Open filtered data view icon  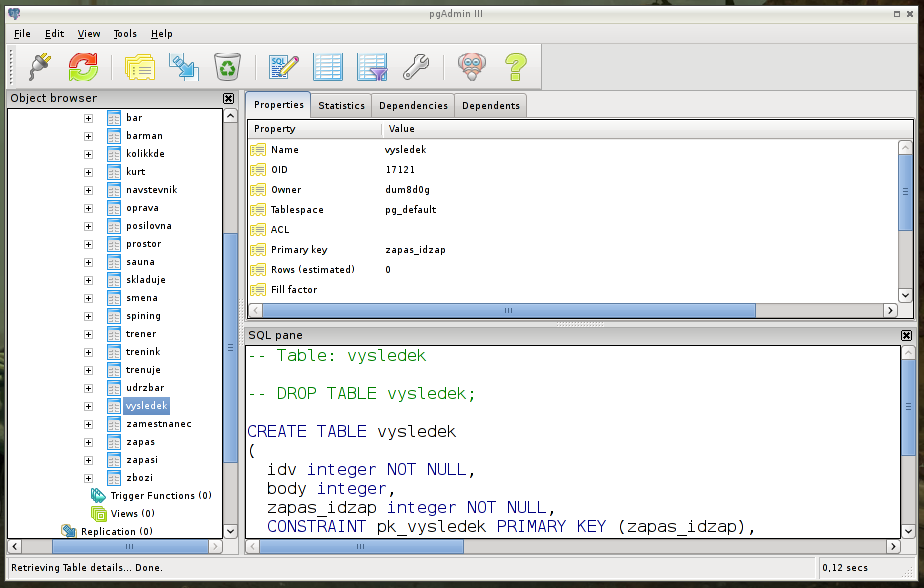click(x=372, y=66)
